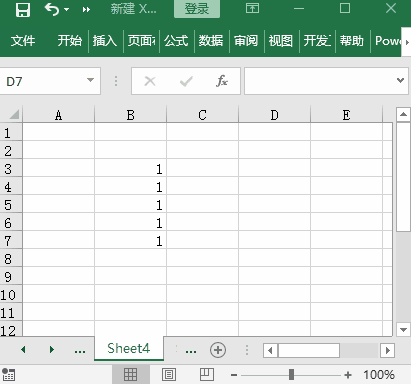Select row 10 header
This screenshot has height=384, width=411.
click(x=11, y=295)
